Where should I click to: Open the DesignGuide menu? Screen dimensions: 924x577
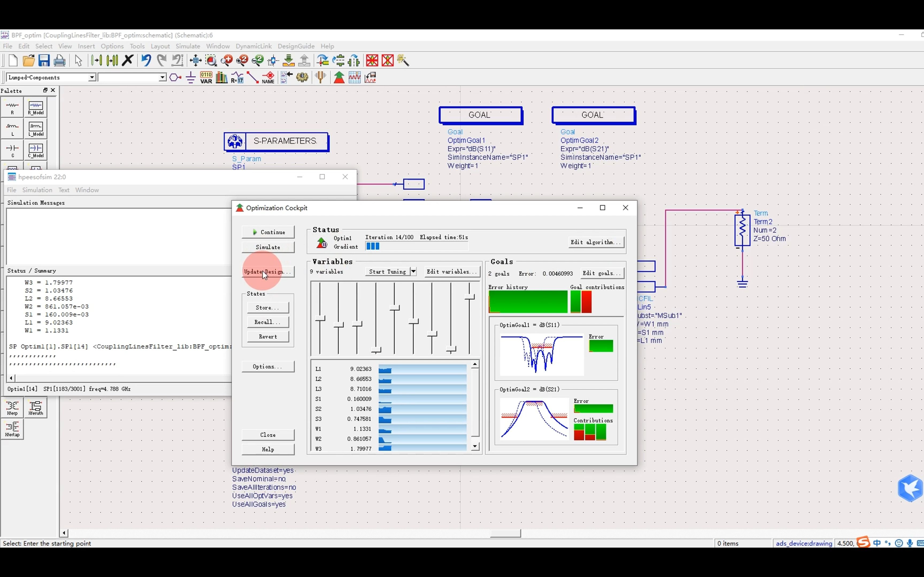[x=296, y=46]
